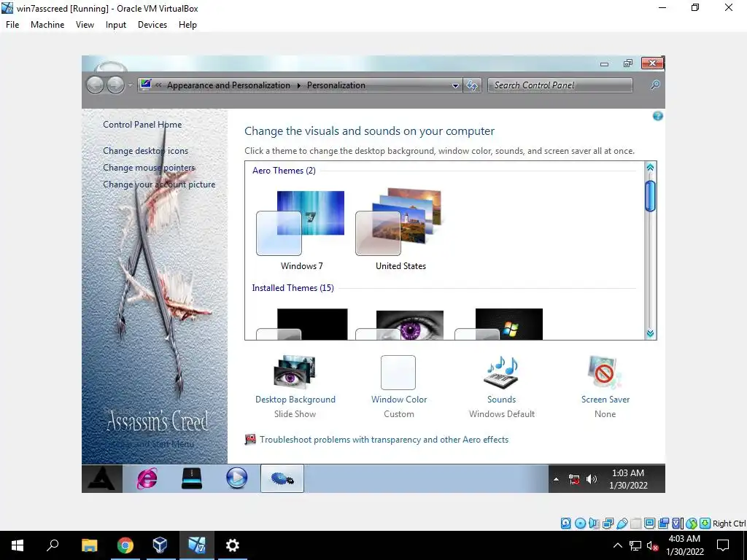Click the CPU virtualization 'V' chip icon

point(678,524)
